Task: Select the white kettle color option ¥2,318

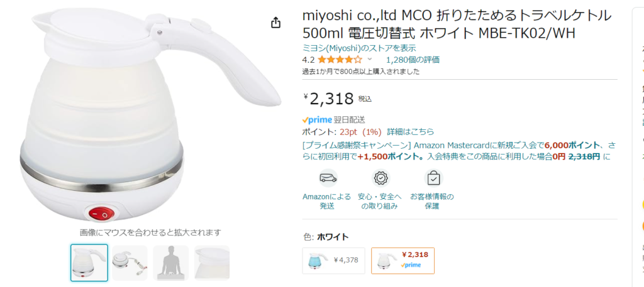Action: (402, 261)
